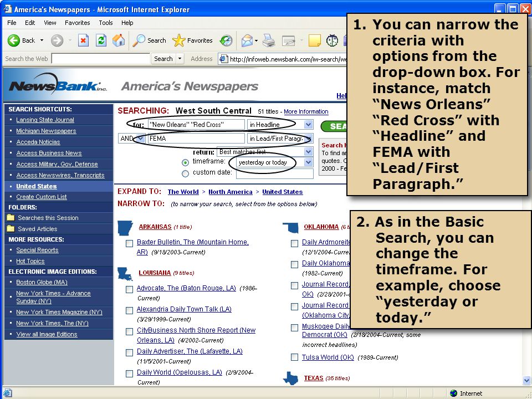Open Favorites star toolbar button
Screen dimensions: 532x399
coord(192,40)
